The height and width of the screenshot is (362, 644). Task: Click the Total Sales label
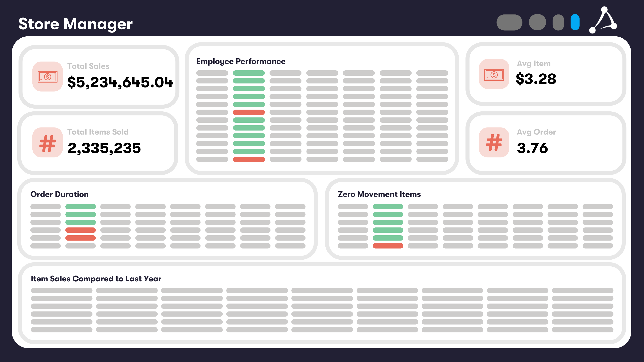89,66
